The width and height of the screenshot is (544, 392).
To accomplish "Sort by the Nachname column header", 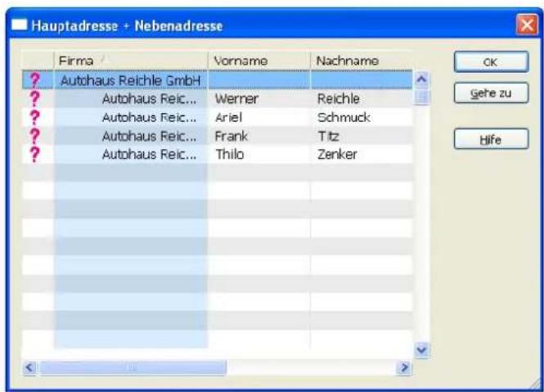I will 361,61.
